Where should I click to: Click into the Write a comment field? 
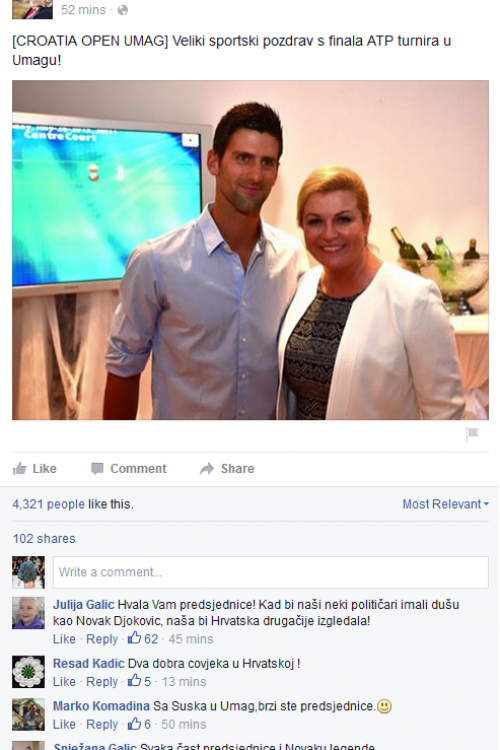271,572
